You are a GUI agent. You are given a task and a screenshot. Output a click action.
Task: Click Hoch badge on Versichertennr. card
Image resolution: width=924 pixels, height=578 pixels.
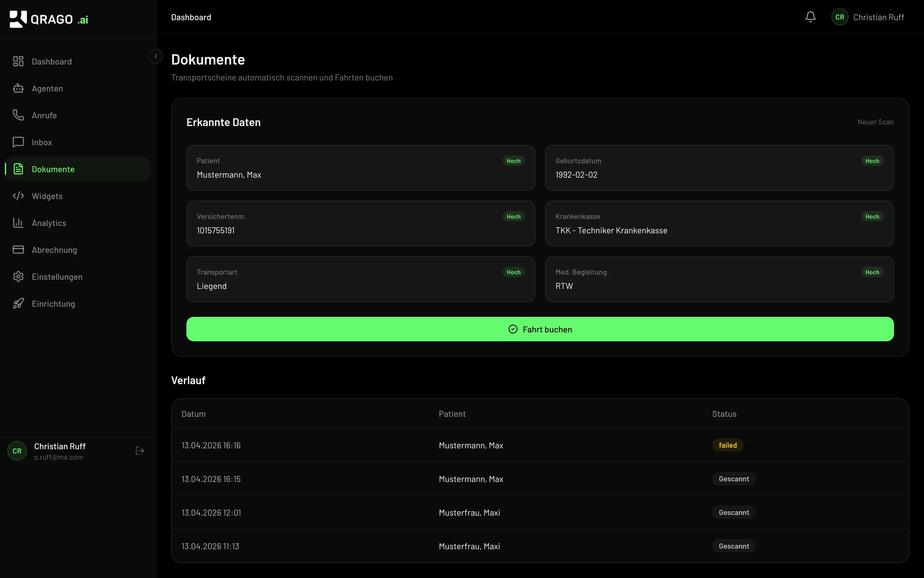pos(514,217)
